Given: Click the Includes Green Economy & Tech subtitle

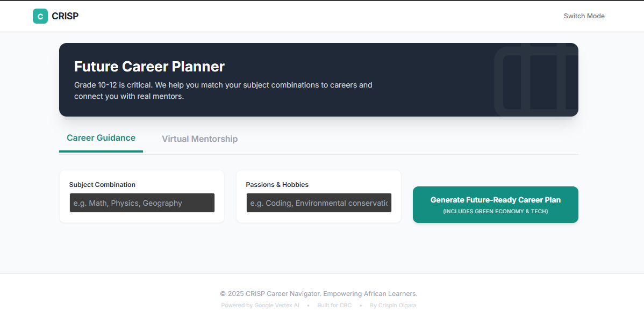Looking at the screenshot, I should (x=495, y=212).
